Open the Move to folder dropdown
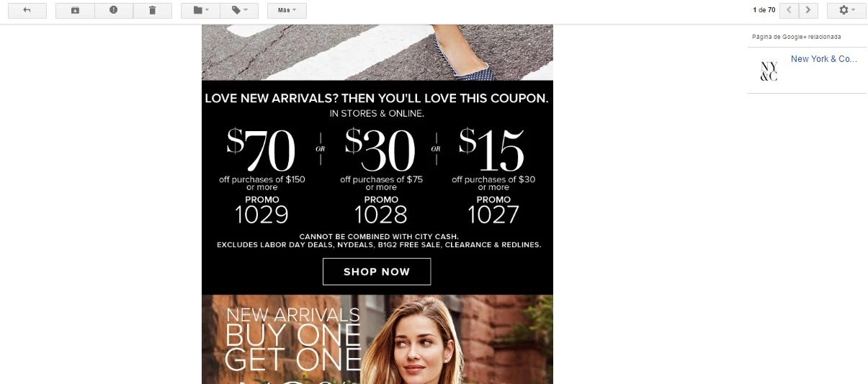Screen dimensions: 868x384 pyautogui.click(x=200, y=11)
